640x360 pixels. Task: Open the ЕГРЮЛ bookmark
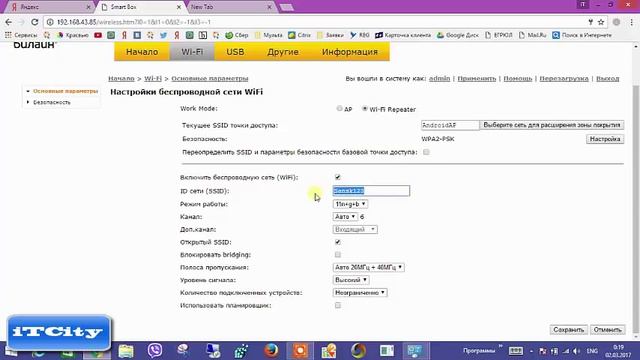click(x=498, y=36)
